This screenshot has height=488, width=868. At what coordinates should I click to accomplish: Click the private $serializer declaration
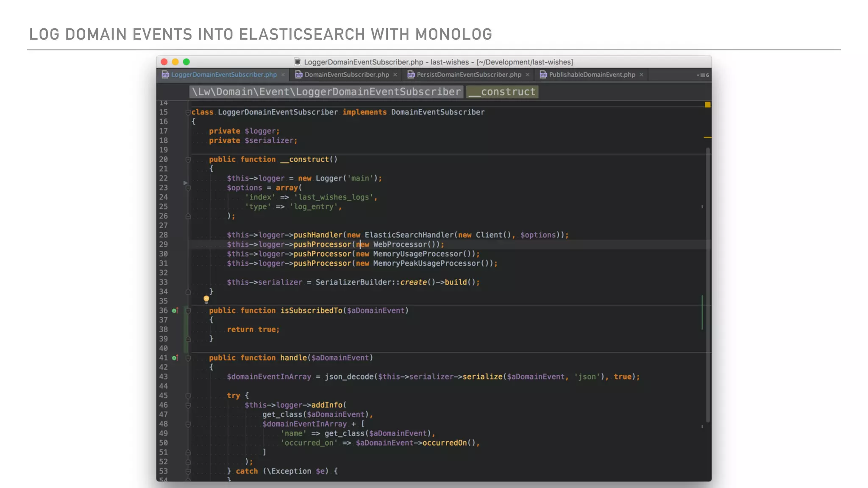[253, 141]
